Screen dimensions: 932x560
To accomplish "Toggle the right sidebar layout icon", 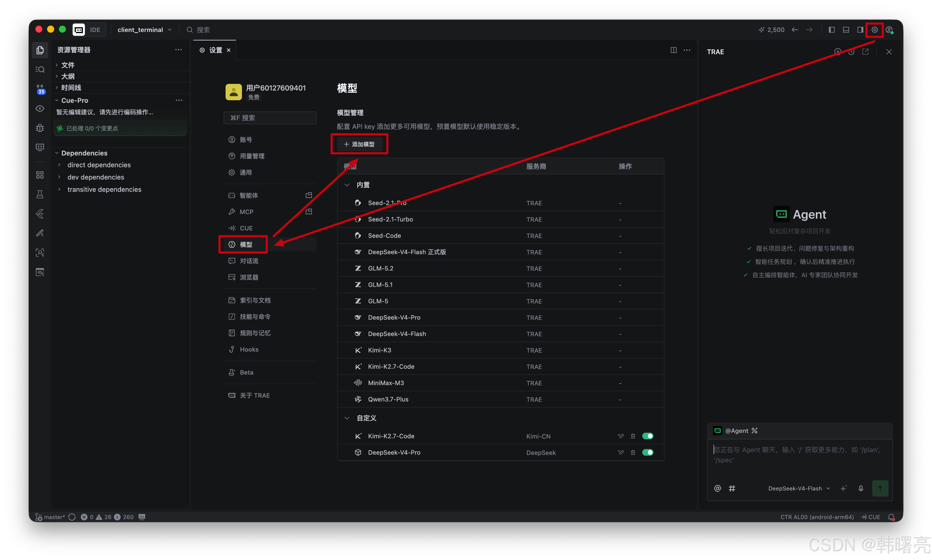I will (x=860, y=30).
